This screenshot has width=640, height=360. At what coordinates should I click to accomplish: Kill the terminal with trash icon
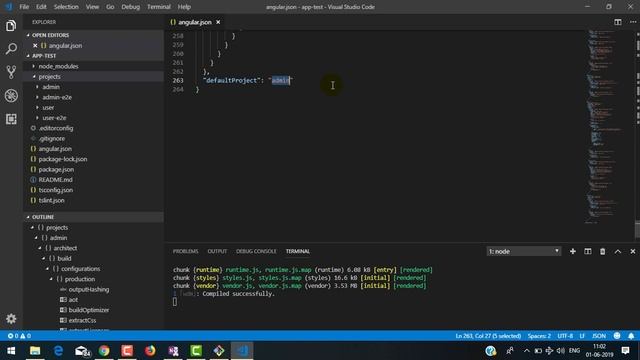click(x=602, y=251)
